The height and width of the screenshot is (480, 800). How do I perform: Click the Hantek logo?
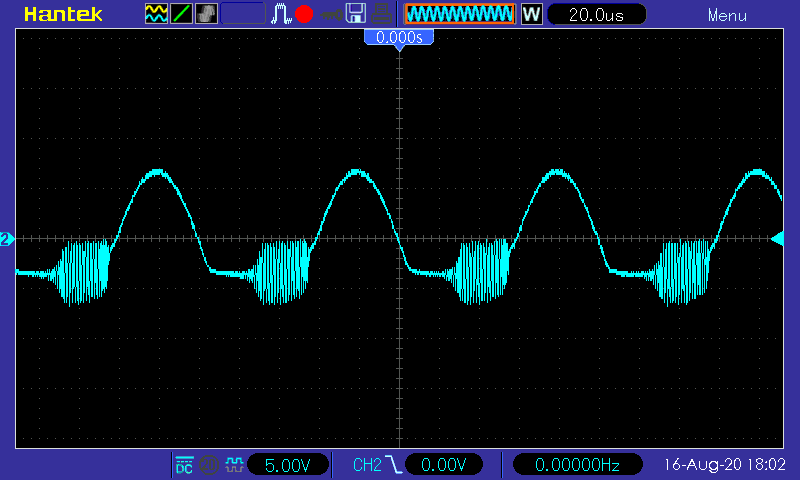[x=63, y=14]
